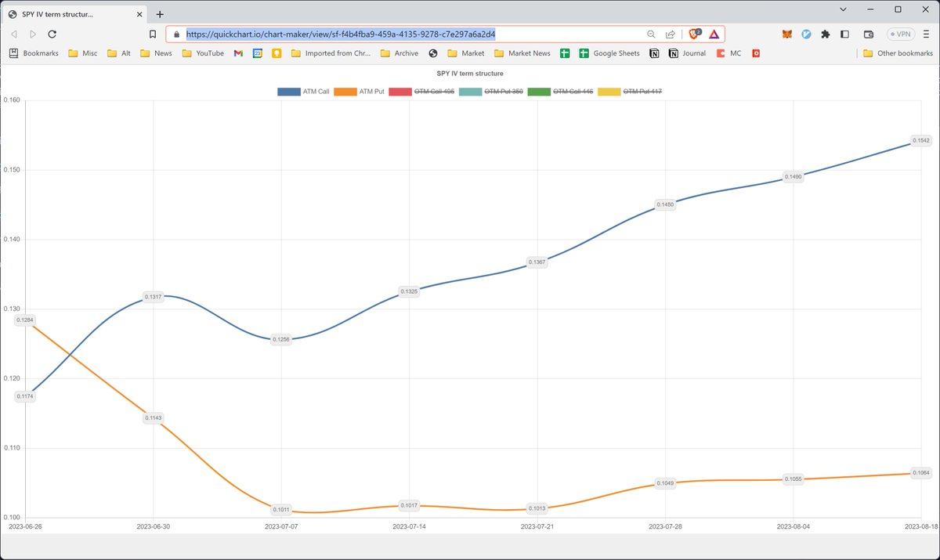Open the Imported from Chrome folder
This screenshot has width=940, height=560.
[x=331, y=53]
